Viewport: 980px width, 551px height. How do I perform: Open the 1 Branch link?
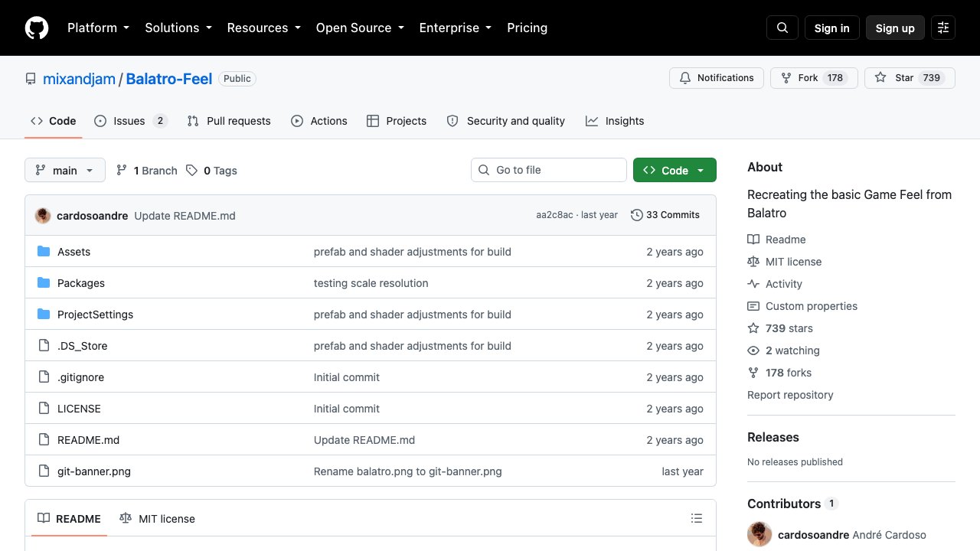pyautogui.click(x=146, y=171)
